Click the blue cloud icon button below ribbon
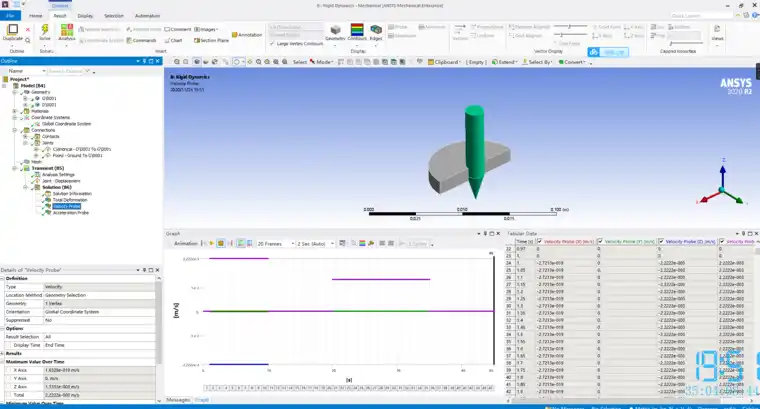This screenshot has height=409, width=760. pos(594,52)
